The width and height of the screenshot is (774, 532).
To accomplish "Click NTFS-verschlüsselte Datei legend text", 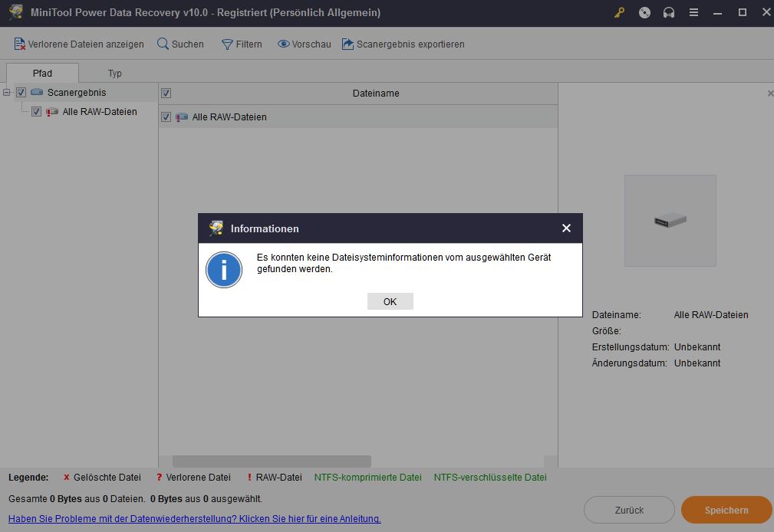I will (490, 478).
